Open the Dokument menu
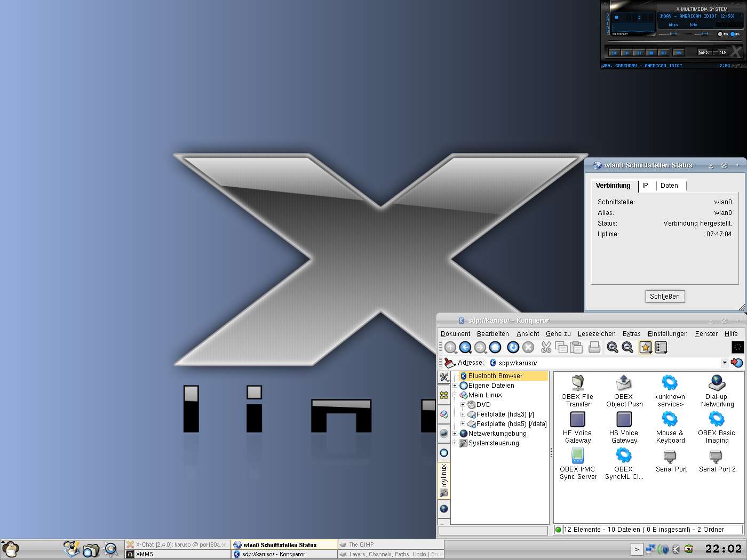The height and width of the screenshot is (560, 747). [x=455, y=334]
